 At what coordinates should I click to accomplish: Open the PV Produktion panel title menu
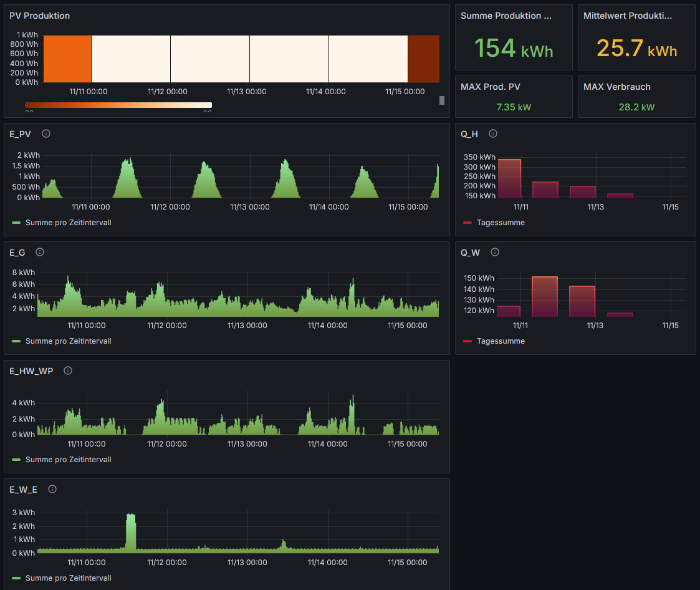[40, 16]
